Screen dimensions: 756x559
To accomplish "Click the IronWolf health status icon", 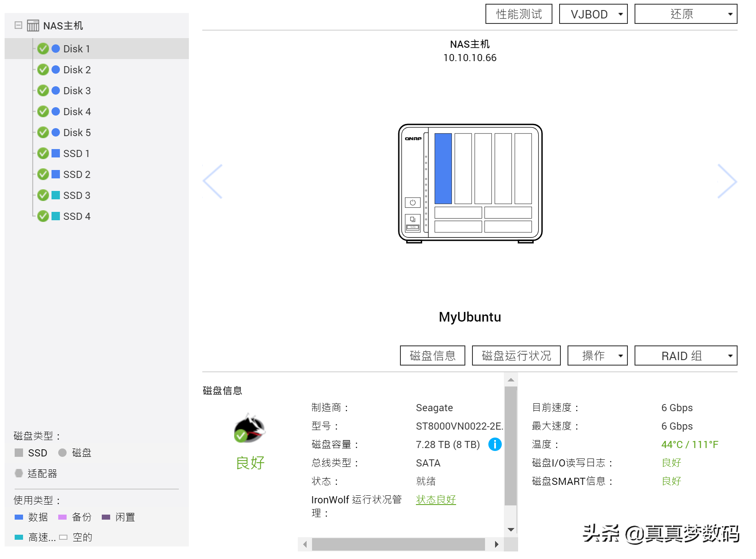I will [x=250, y=428].
